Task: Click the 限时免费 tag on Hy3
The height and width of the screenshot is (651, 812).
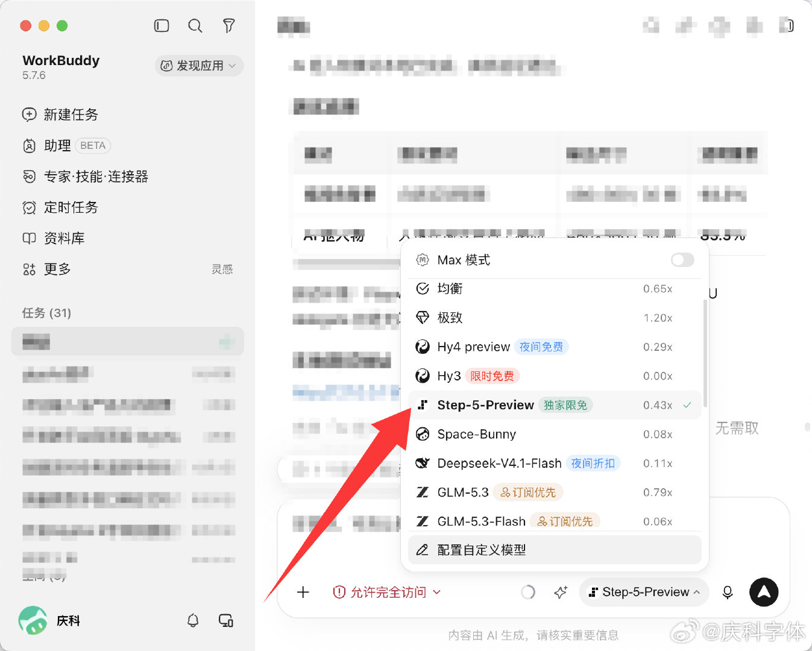Action: click(492, 376)
